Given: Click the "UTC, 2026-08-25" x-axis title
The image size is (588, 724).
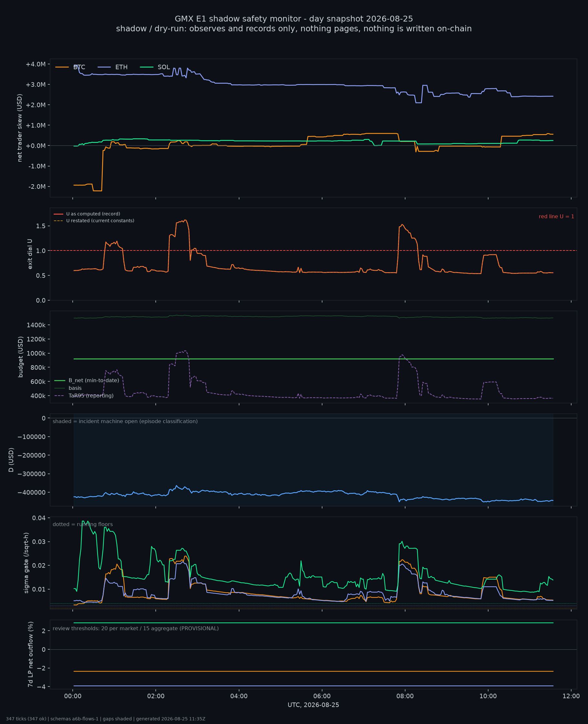Looking at the screenshot, I should (x=313, y=705).
